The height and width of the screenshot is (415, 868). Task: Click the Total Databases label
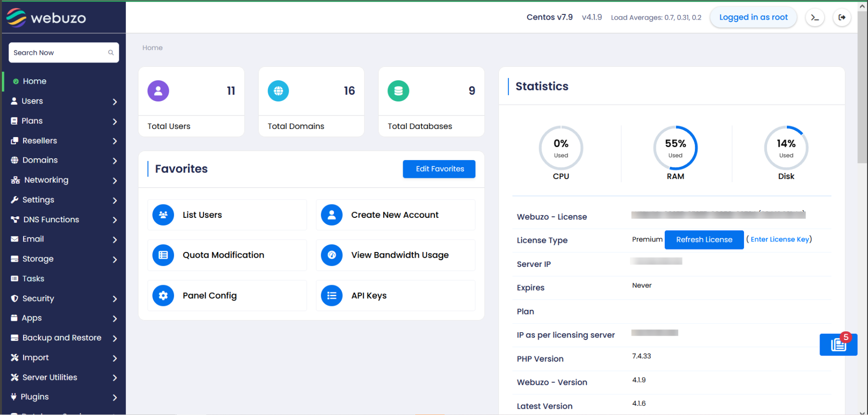point(420,126)
